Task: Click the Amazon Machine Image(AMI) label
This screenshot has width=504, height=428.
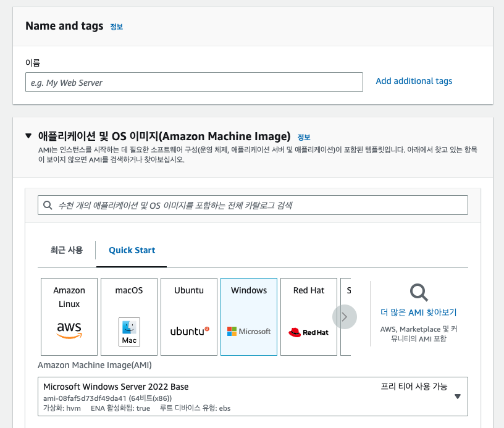Action: tap(94, 365)
